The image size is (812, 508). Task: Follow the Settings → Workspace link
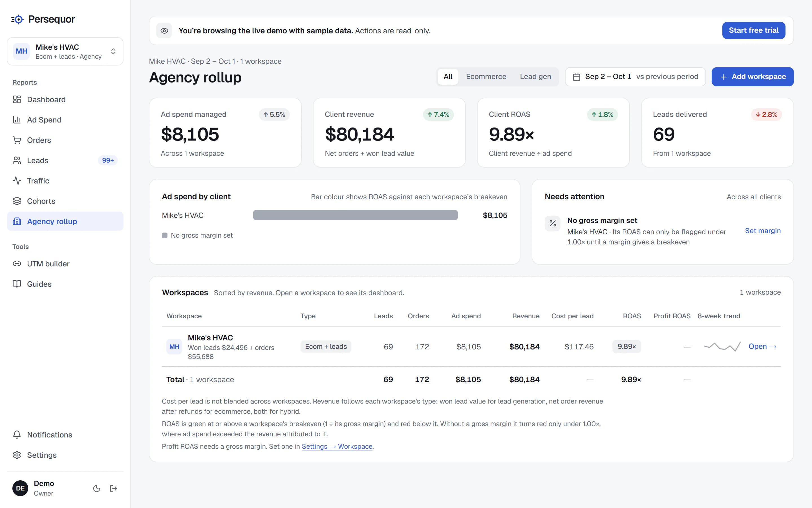pyautogui.click(x=337, y=446)
